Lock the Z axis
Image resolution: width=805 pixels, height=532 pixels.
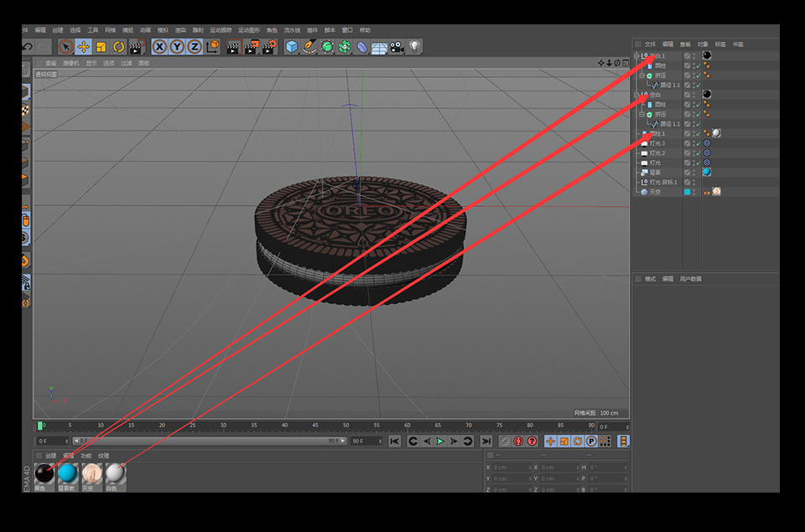point(195,47)
